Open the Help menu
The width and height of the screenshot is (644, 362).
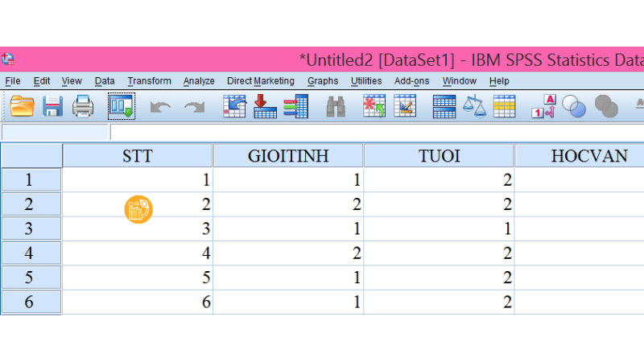[x=499, y=81]
